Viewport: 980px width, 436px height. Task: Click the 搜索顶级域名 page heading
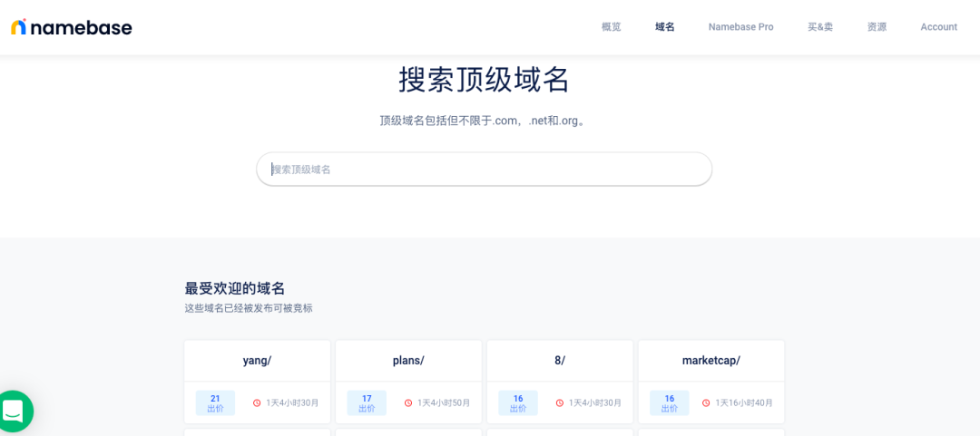coord(485,80)
